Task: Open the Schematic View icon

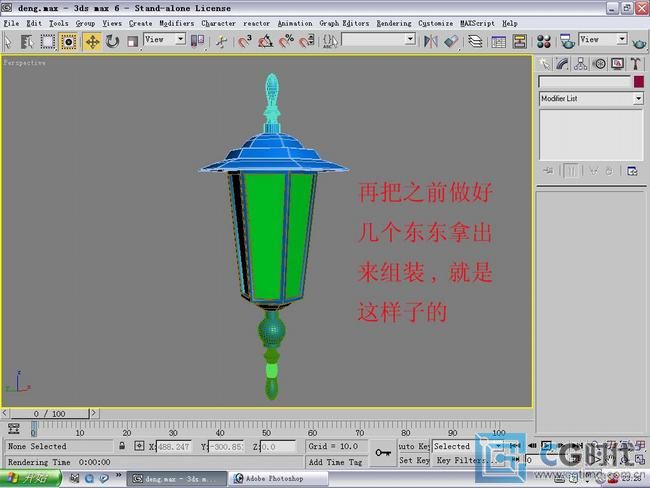Action: [519, 41]
